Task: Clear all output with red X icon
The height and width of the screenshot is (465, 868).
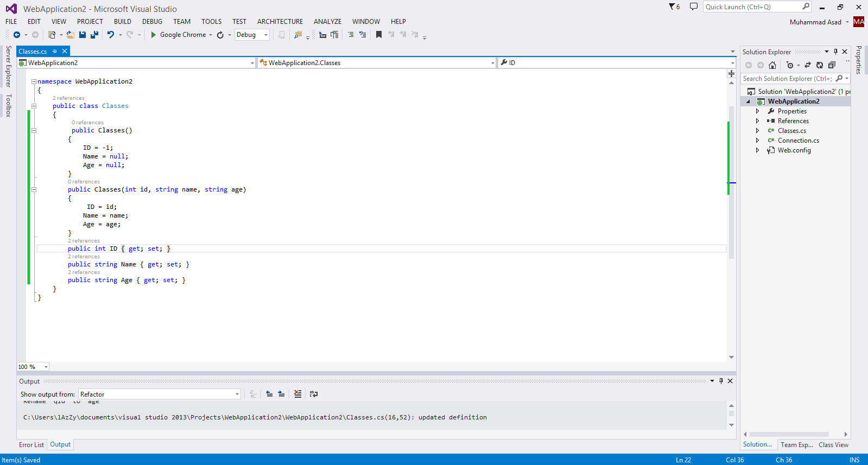Action: click(297, 394)
